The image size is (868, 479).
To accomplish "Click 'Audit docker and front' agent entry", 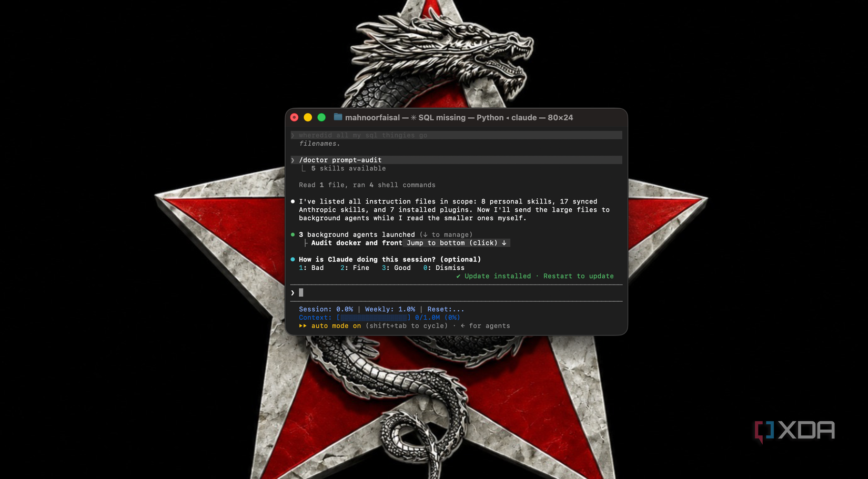I will 357,243.
